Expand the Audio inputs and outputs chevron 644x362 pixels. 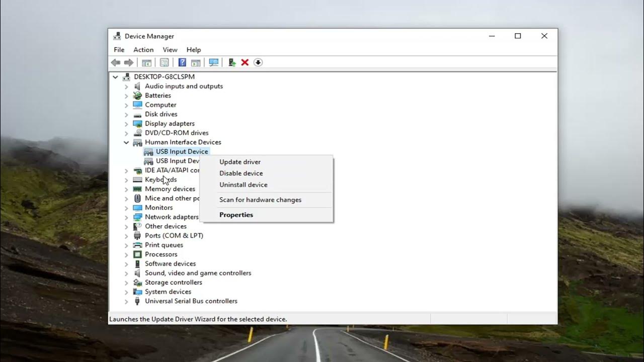click(126, 86)
